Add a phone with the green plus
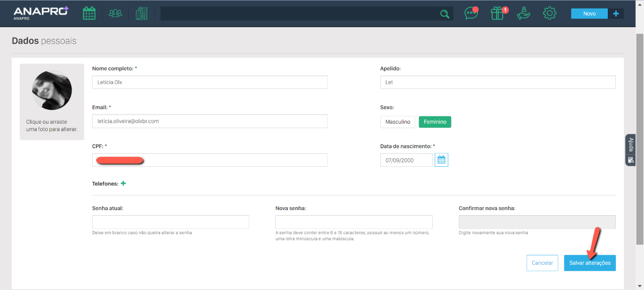 pyautogui.click(x=123, y=183)
